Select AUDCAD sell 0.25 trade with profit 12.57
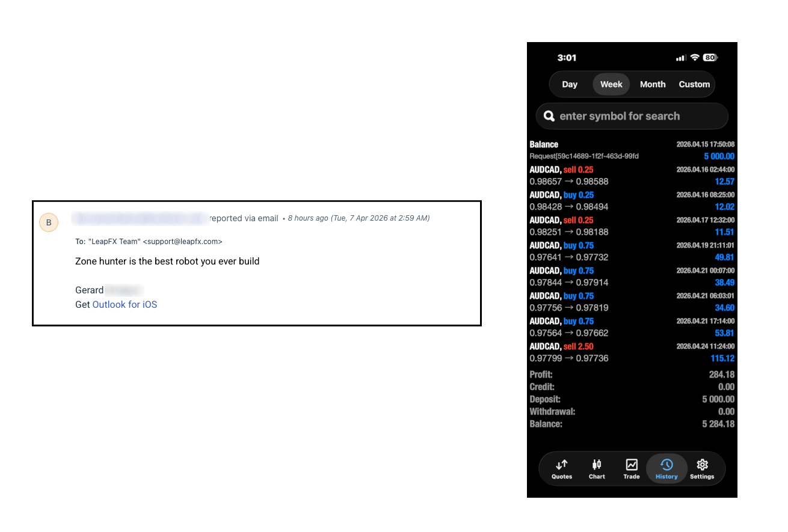The image size is (788, 532). click(x=632, y=176)
